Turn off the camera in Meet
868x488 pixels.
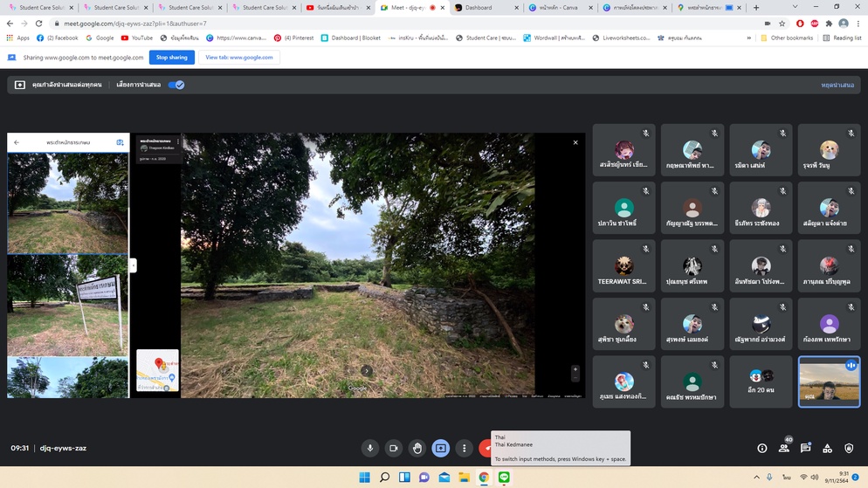coord(394,448)
